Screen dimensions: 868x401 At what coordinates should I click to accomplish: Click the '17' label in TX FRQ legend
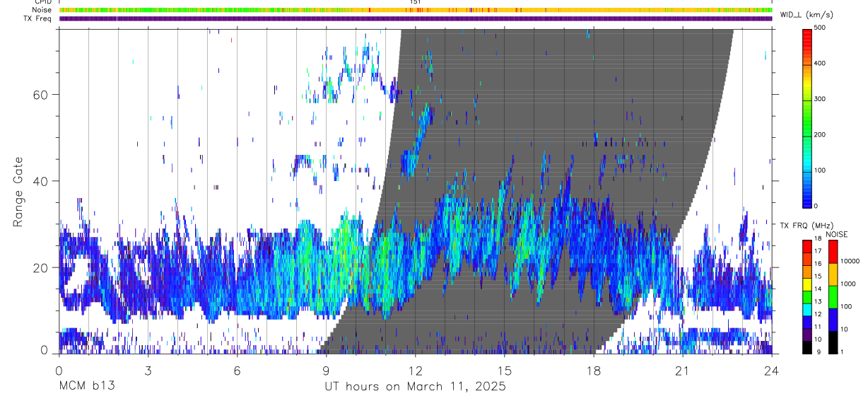coord(817,251)
